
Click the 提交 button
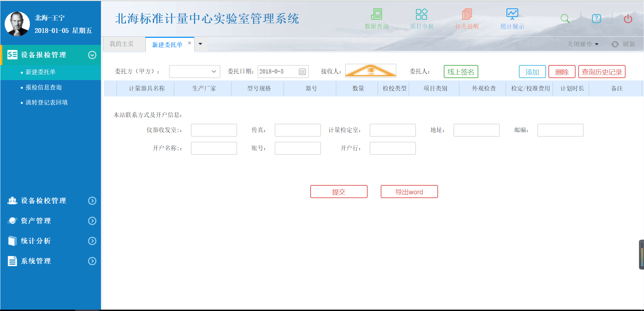pos(339,192)
